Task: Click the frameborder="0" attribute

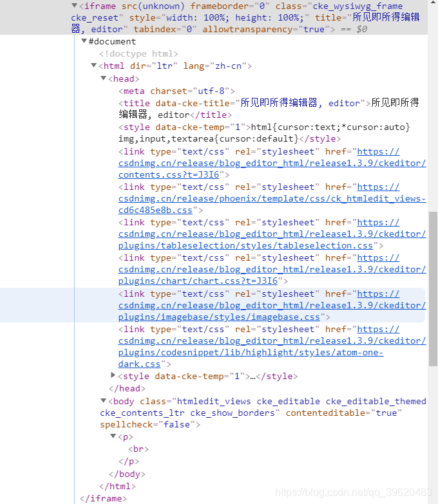Action: point(229,6)
